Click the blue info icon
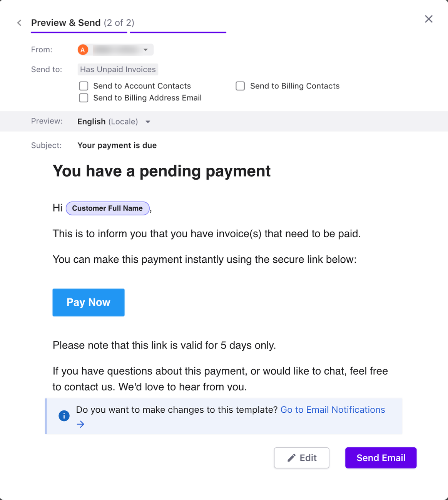 64,416
